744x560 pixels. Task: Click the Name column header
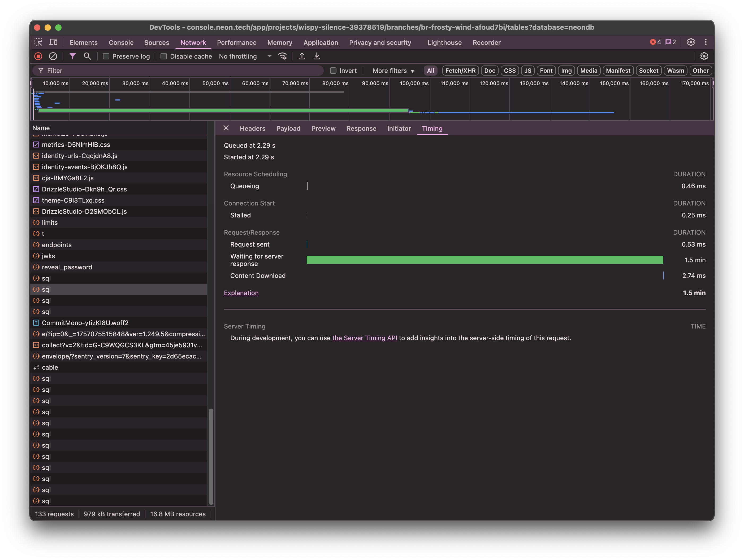(118, 128)
